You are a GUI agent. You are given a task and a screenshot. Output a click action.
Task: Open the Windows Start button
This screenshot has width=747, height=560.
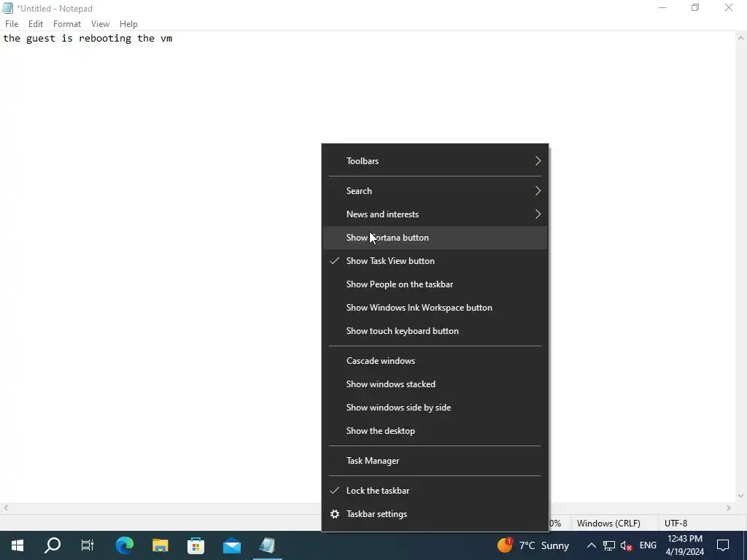point(18,545)
